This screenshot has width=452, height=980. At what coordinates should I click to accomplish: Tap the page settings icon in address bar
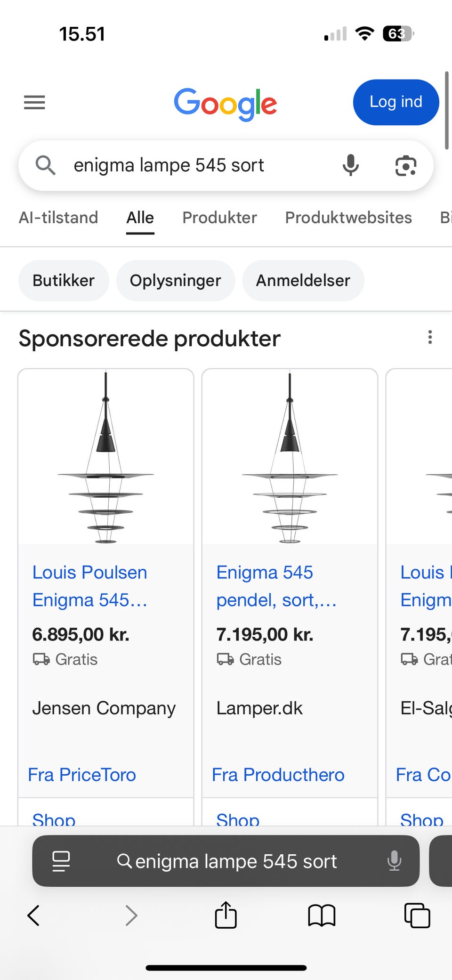[x=61, y=861]
